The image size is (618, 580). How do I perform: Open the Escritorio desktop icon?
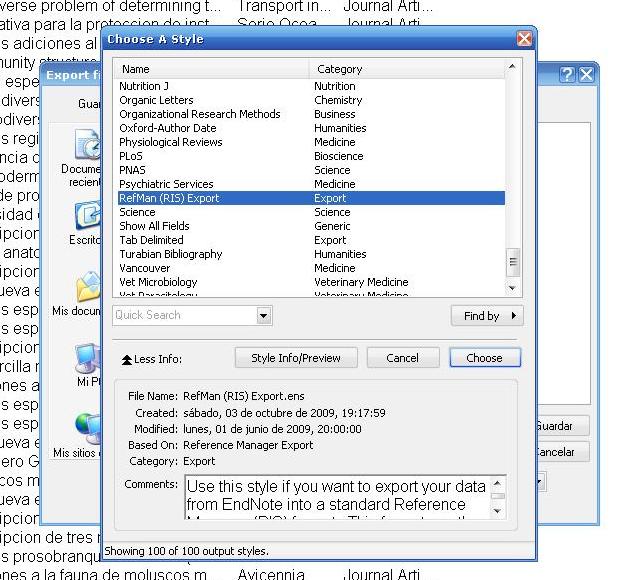point(87,216)
